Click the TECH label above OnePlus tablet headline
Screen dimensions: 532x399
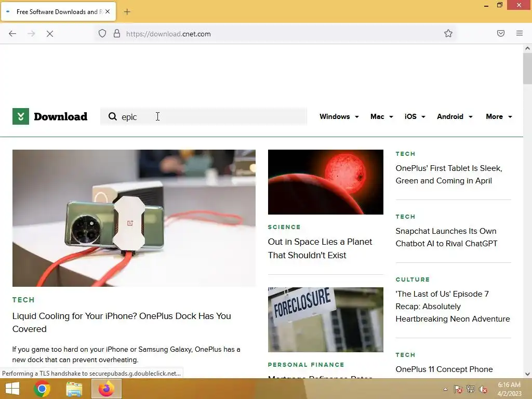point(405,154)
